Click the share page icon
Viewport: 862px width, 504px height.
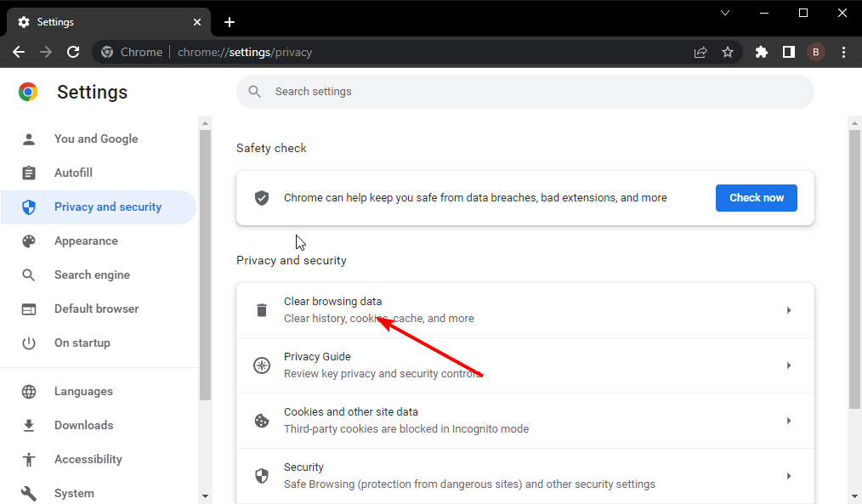pyautogui.click(x=700, y=52)
